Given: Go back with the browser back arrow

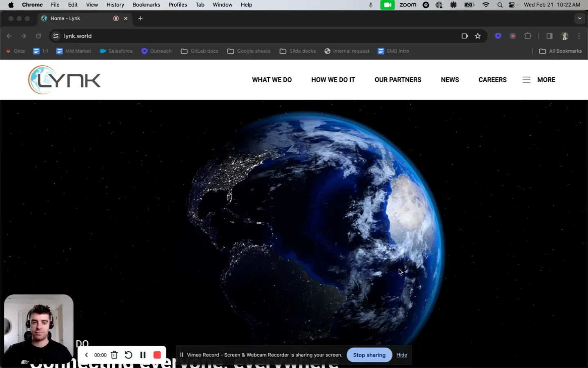Looking at the screenshot, I should [x=9, y=36].
